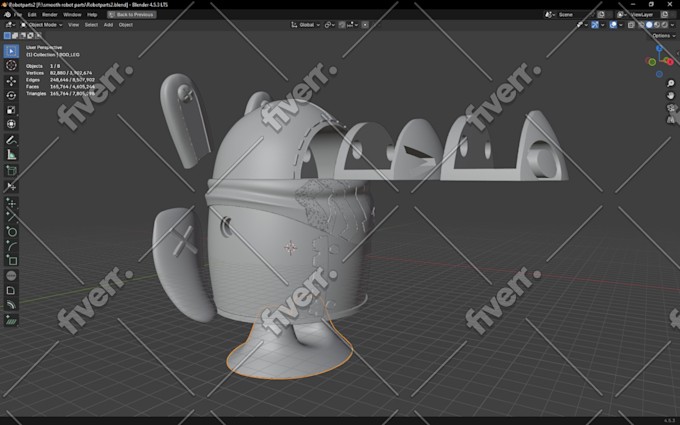Image resolution: width=680 pixels, height=425 pixels.
Task: Click the User Perspective text overlay
Action: click(44, 47)
